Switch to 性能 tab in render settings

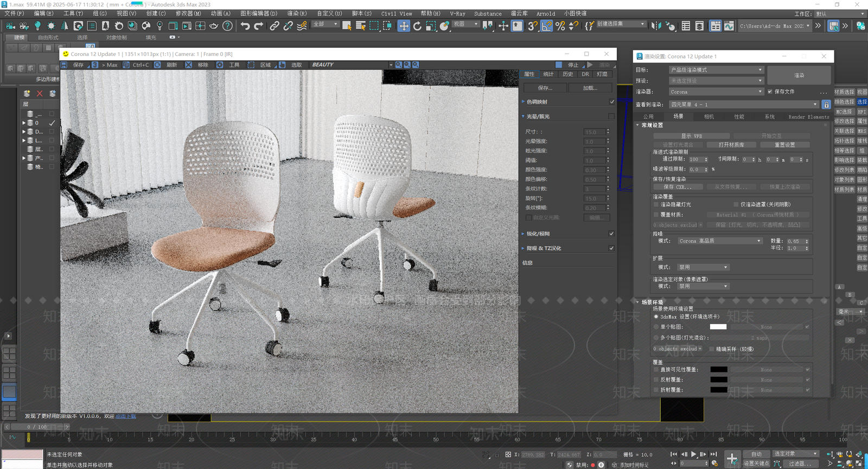tap(739, 117)
